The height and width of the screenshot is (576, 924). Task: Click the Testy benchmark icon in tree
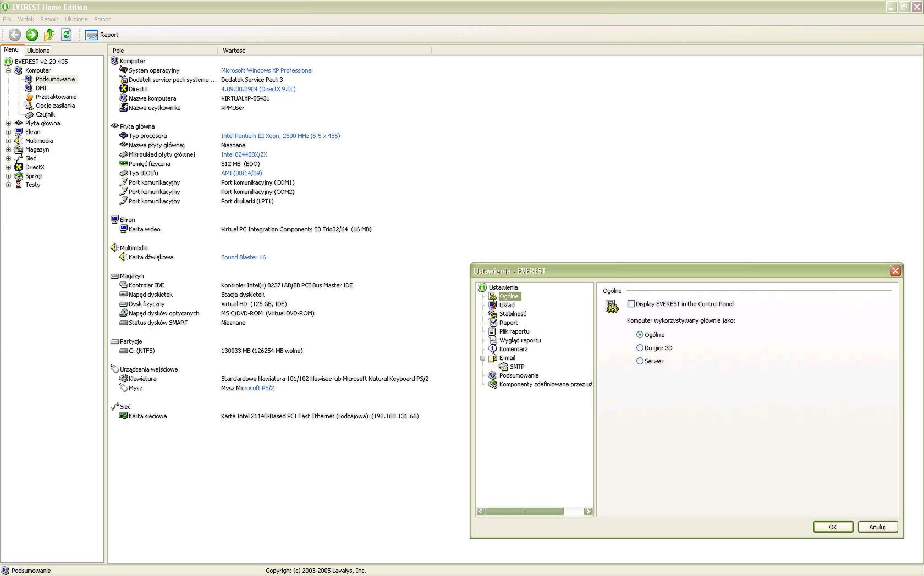(19, 185)
